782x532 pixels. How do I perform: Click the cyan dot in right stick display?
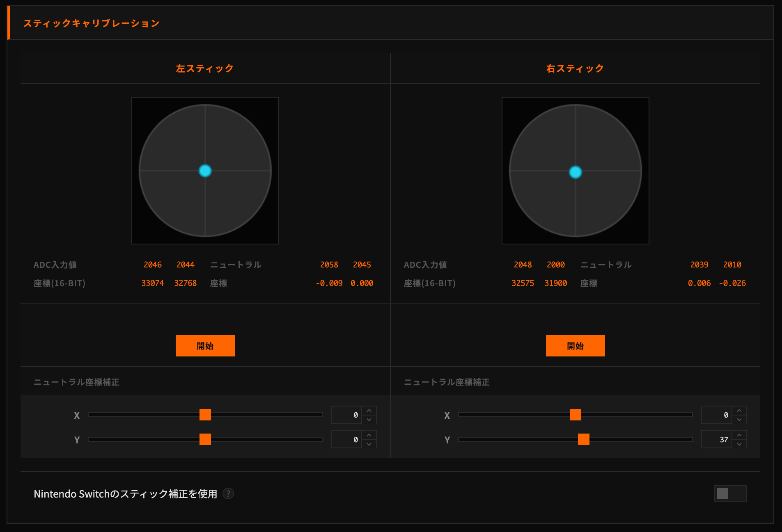click(576, 172)
